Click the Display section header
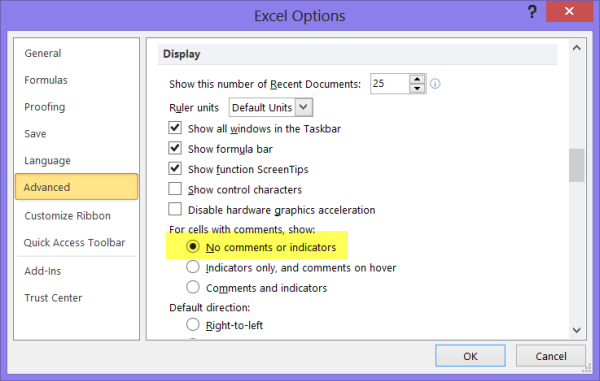600x381 pixels. click(357, 54)
